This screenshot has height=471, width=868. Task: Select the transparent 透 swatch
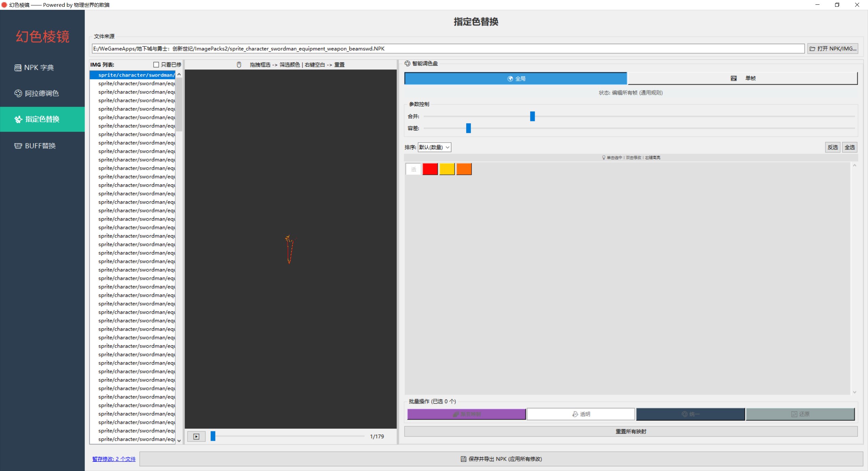tap(413, 169)
